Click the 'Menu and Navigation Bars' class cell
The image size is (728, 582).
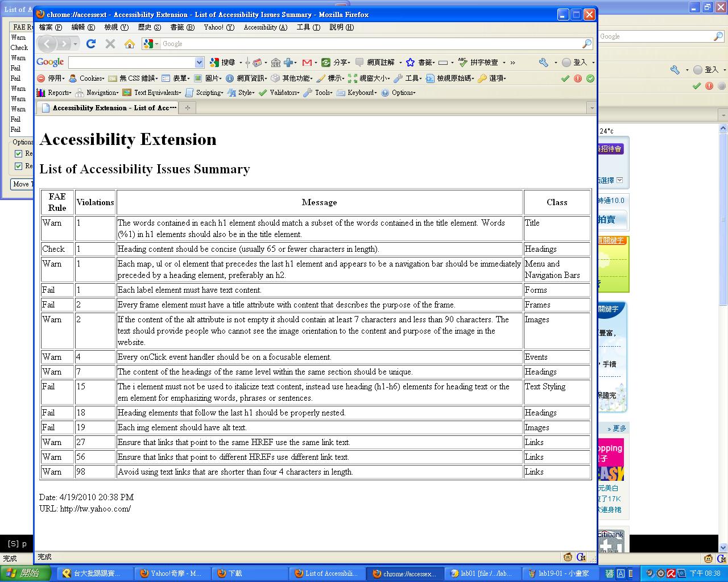(557, 269)
